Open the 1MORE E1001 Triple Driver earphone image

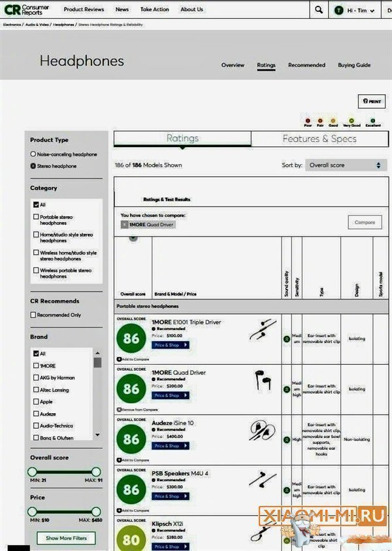click(263, 329)
